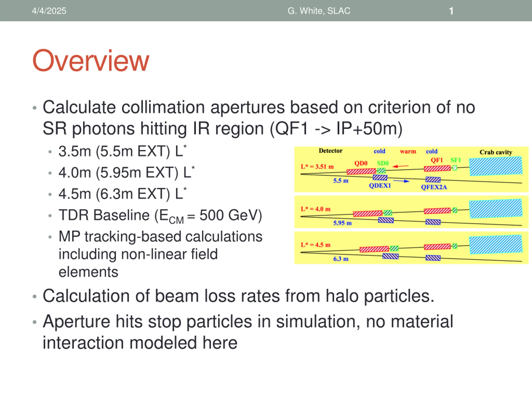Click the 4.0m (5.95m EXT) bullet
This screenshot has height=399, width=532.
127,173
